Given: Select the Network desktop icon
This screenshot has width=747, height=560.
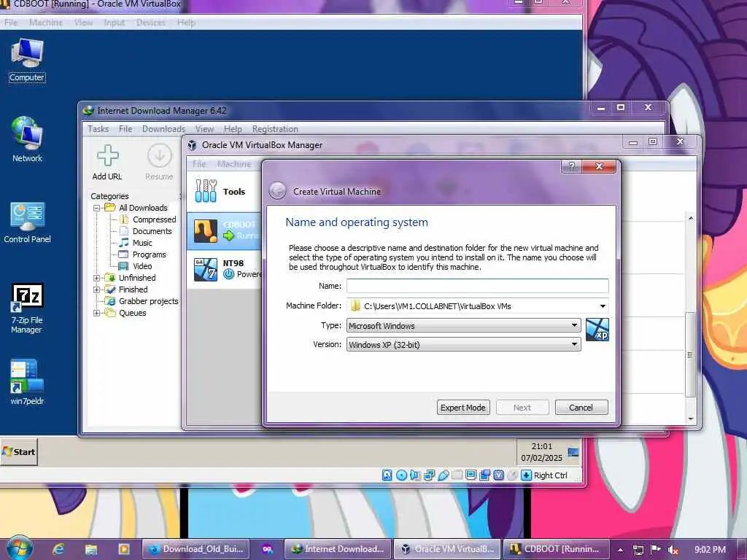Looking at the screenshot, I should (27, 139).
